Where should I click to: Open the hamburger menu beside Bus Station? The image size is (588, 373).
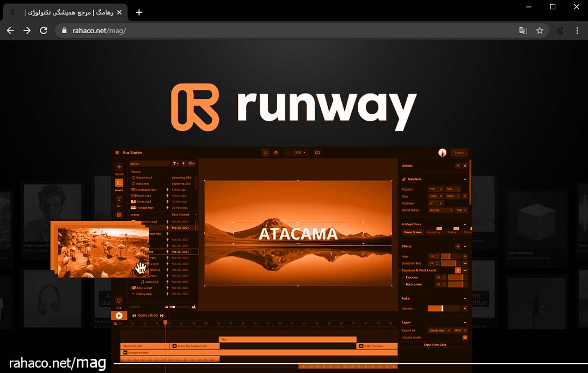117,153
